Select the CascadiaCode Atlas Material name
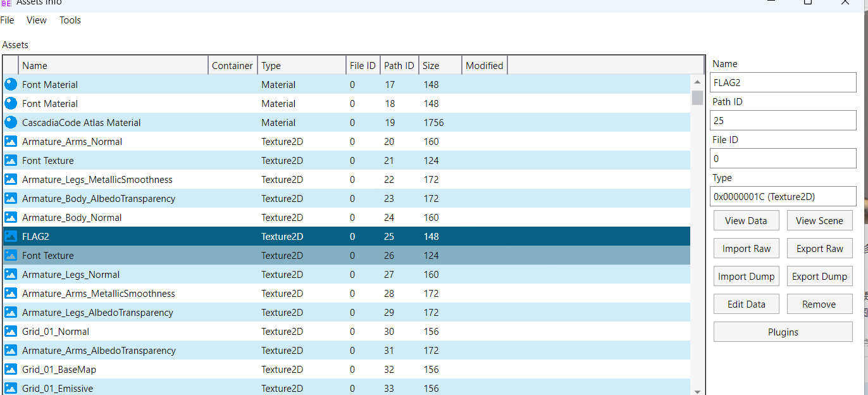 82,122
